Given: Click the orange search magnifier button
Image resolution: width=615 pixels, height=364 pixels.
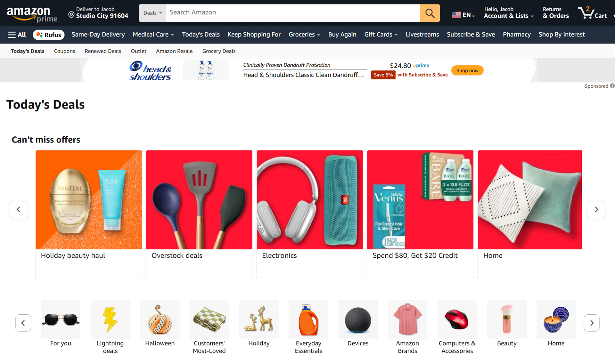Looking at the screenshot, I should click(x=430, y=13).
